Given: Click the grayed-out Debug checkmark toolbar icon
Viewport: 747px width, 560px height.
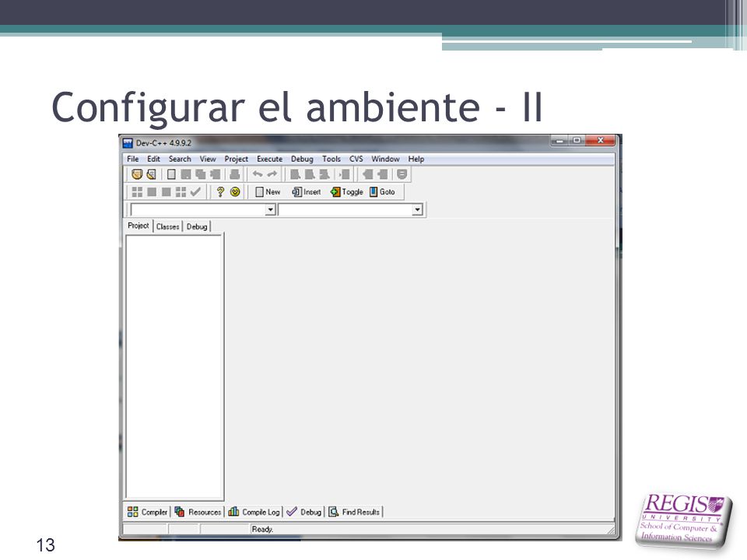Looking at the screenshot, I should point(195,192).
